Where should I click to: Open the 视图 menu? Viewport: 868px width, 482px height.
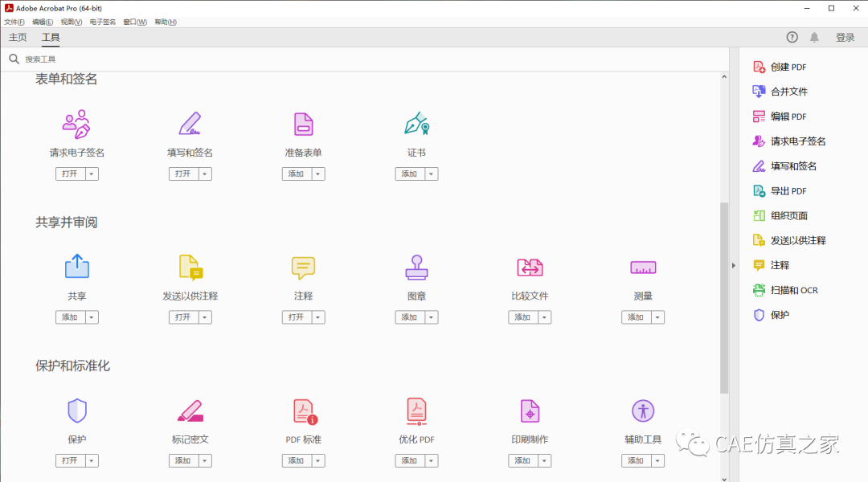click(72, 22)
